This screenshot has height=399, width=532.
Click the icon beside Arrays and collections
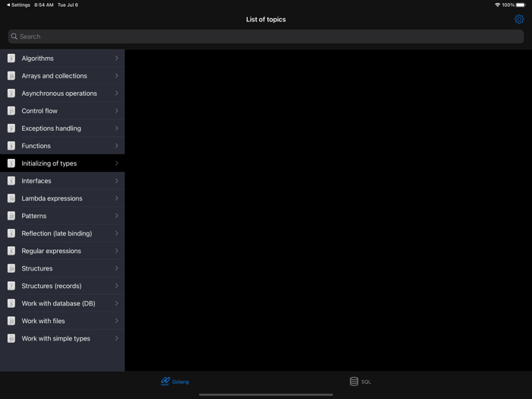11,76
